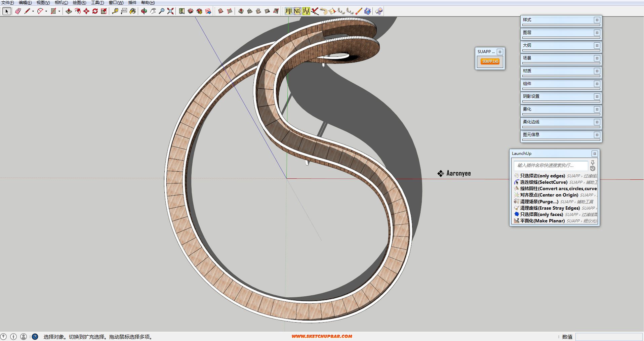This screenshot has height=341, width=644.
Task: Open the 窗口(W) menu
Action: (x=116, y=3)
